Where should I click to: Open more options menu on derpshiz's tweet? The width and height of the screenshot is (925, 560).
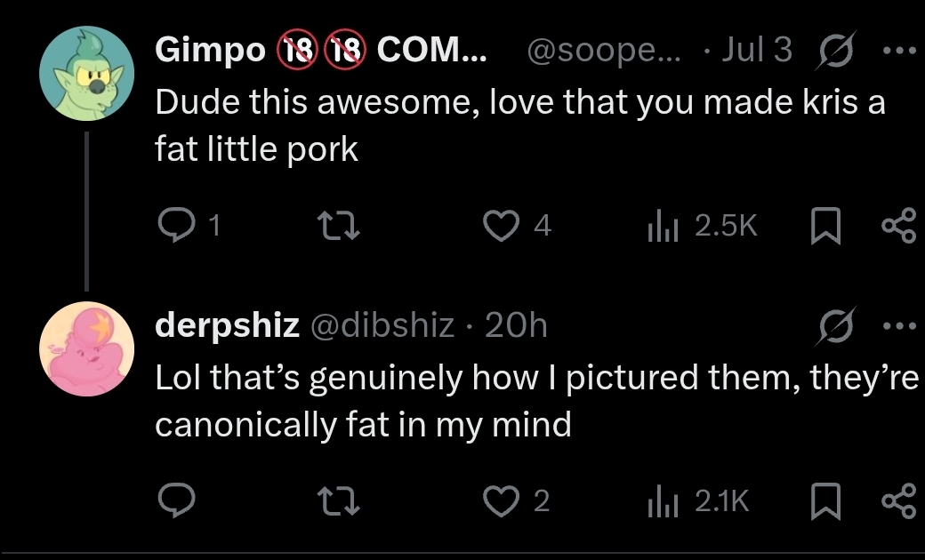click(x=899, y=325)
